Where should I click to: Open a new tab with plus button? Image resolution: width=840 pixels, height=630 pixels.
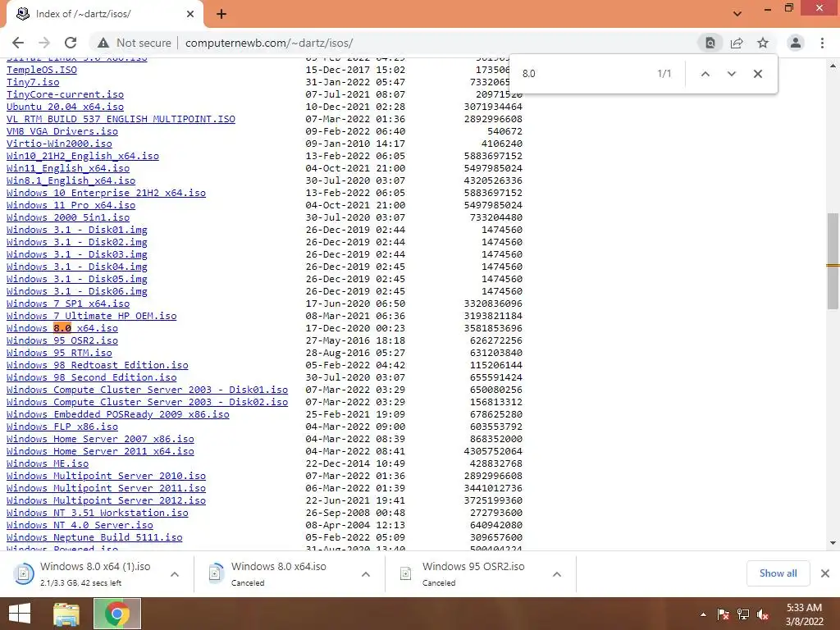click(x=221, y=14)
